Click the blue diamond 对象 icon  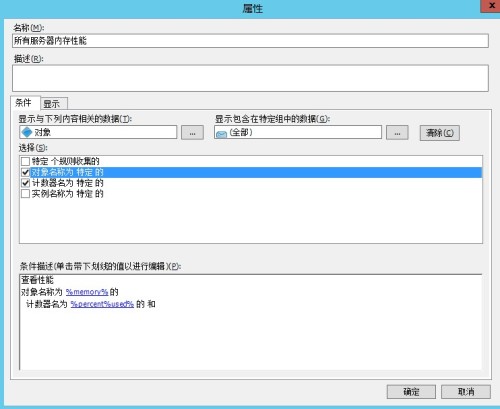click(x=26, y=132)
